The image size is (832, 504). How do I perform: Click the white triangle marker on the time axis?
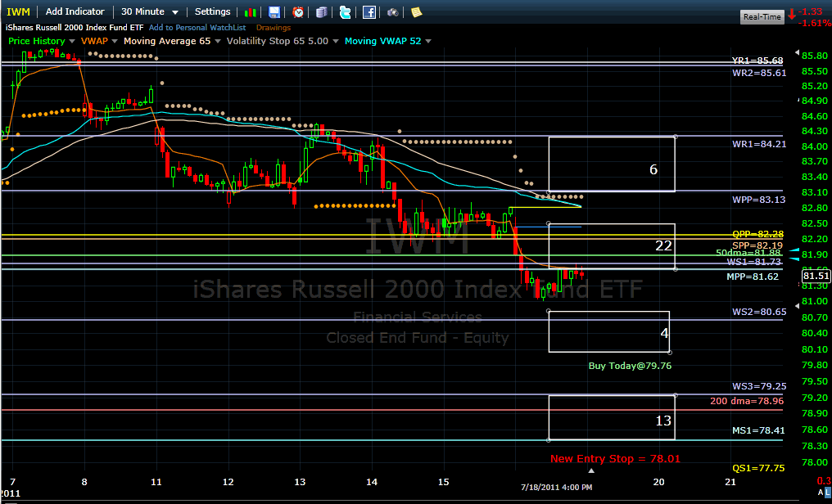coord(591,470)
